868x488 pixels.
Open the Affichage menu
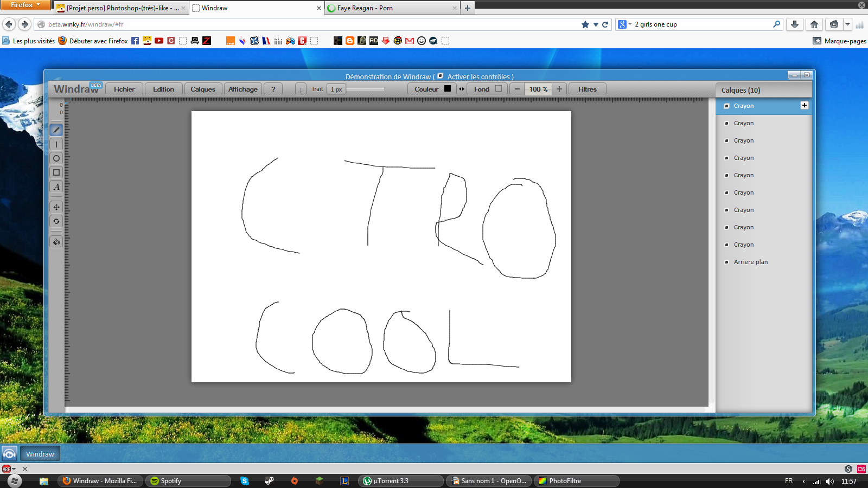[x=242, y=89]
